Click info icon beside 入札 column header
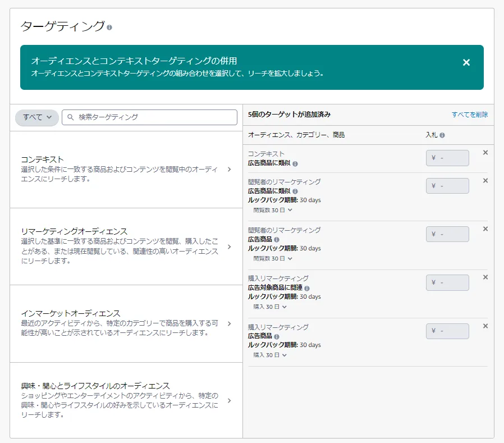The image size is (504, 443). click(442, 135)
